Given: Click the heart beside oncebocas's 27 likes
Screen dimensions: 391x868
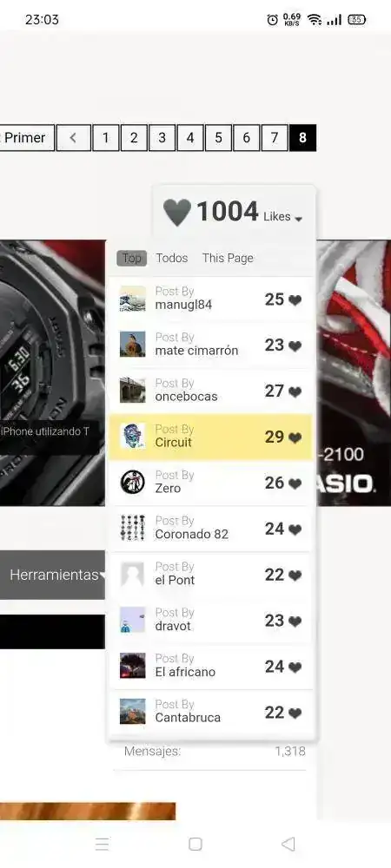Looking at the screenshot, I should (x=295, y=392).
